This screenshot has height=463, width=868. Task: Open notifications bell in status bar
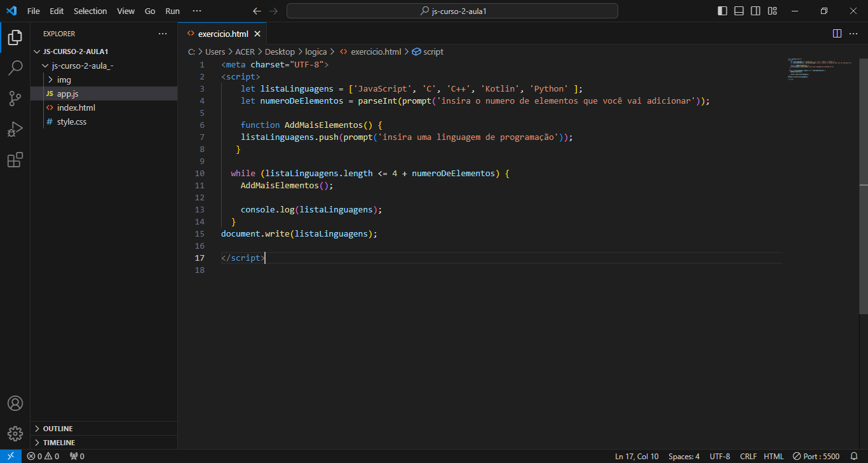pos(854,456)
